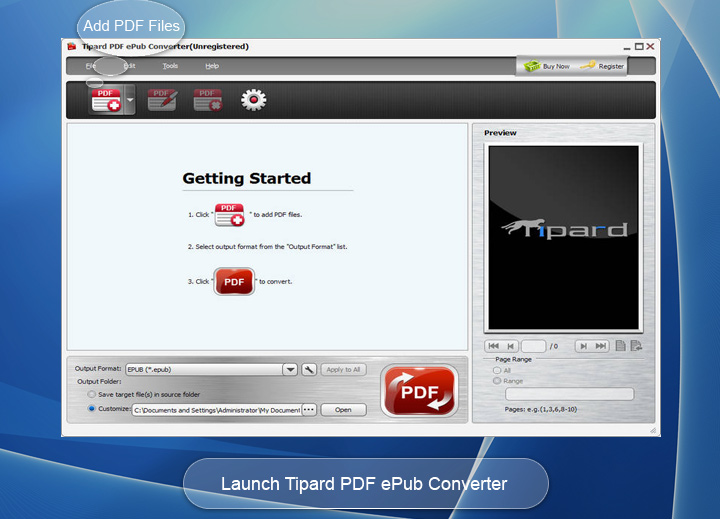Click the page range text field
The image size is (720, 519).
(x=569, y=394)
